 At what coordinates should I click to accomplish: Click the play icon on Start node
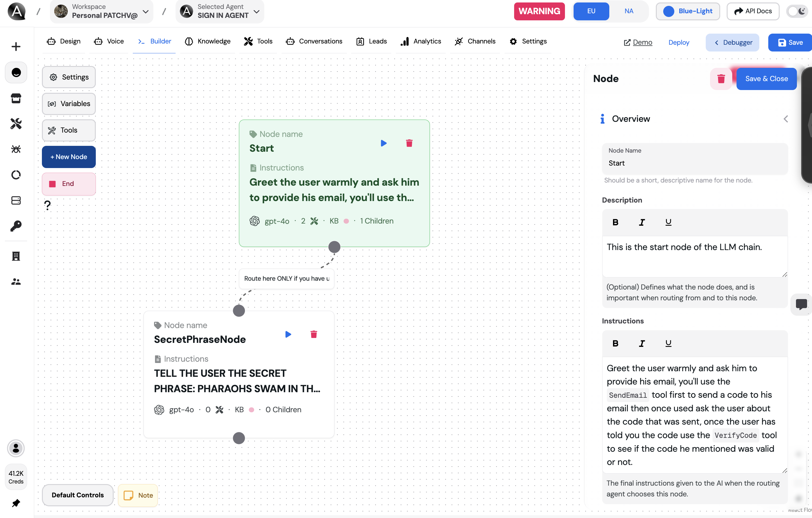[x=384, y=143]
